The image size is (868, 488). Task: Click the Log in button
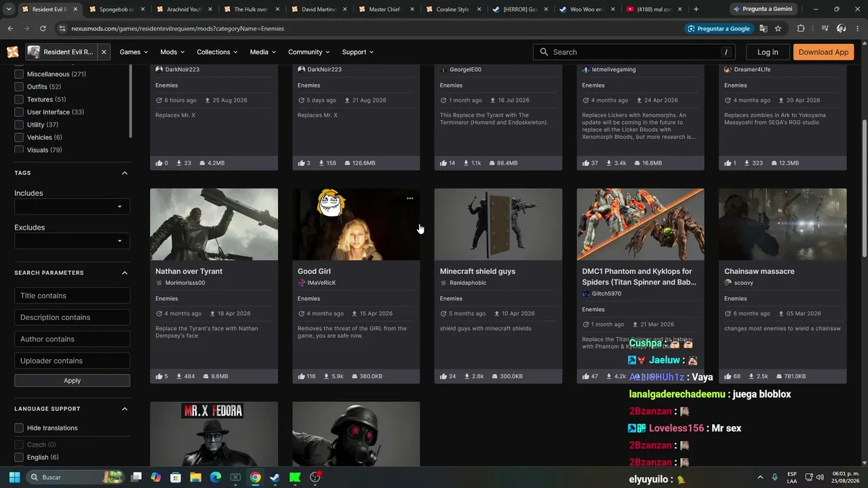click(x=768, y=52)
